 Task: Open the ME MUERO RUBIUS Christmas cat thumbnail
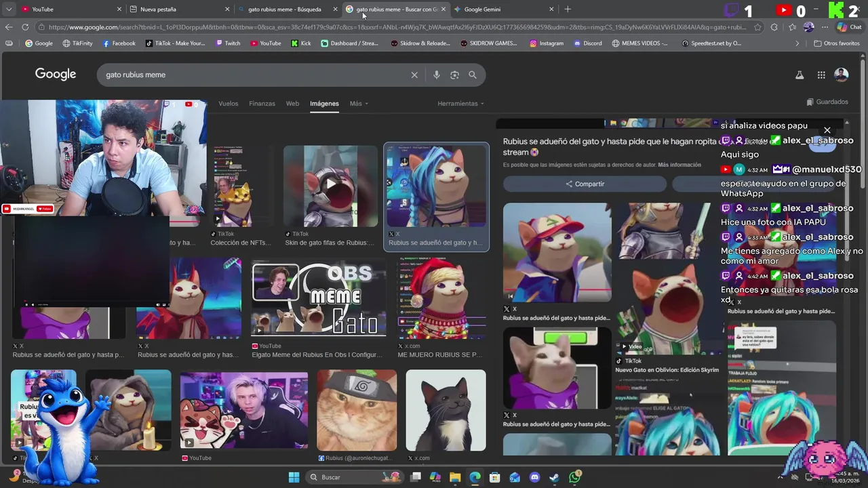point(441,298)
